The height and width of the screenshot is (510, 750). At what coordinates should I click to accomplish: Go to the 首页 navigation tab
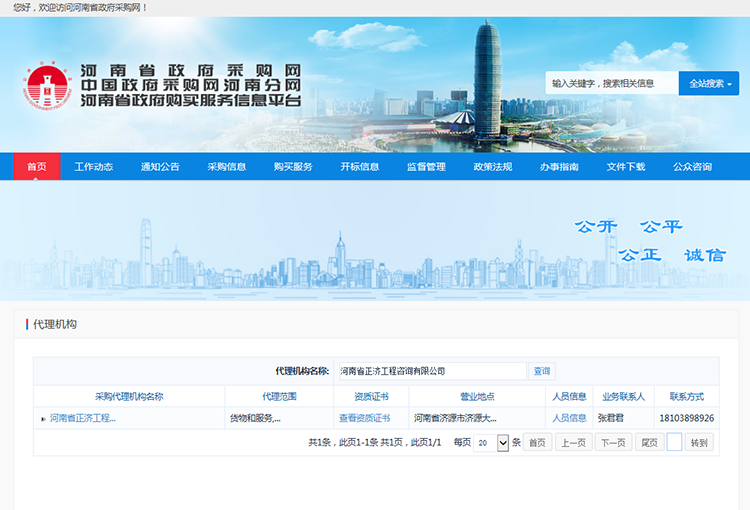click(37, 167)
